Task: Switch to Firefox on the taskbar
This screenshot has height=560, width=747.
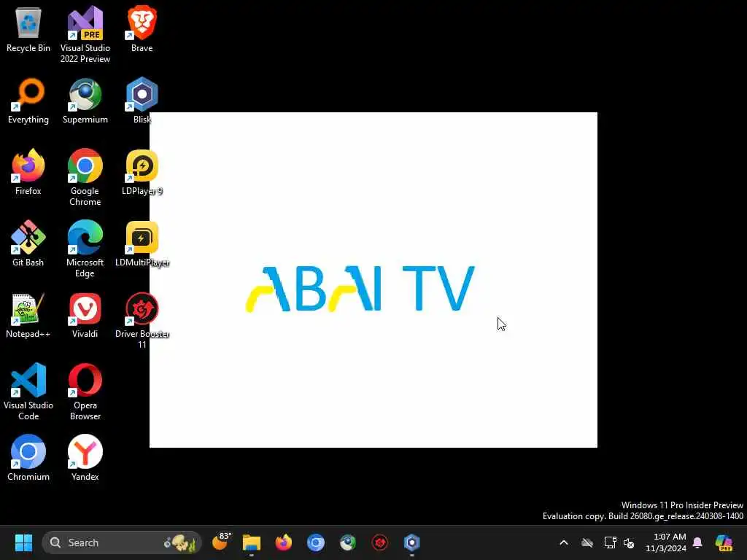Action: 284,542
